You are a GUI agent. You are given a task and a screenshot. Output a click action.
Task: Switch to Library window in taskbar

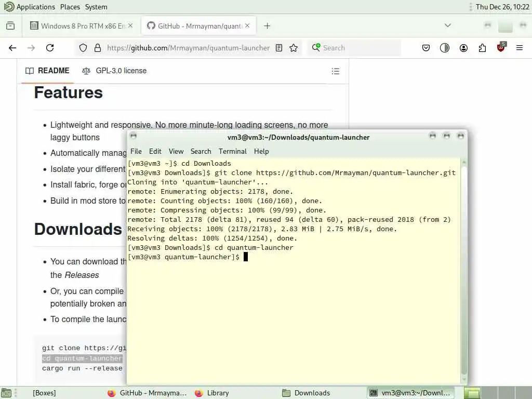[x=212, y=393]
